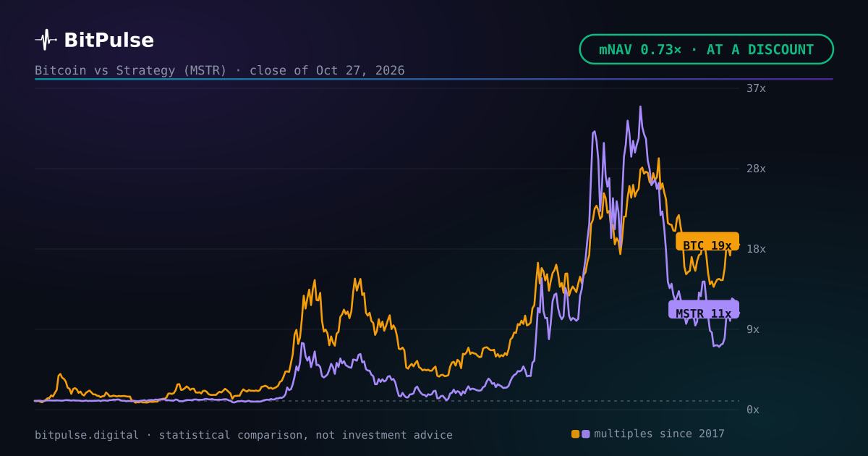
Task: Click the 37x axis label
Action: pyautogui.click(x=756, y=88)
